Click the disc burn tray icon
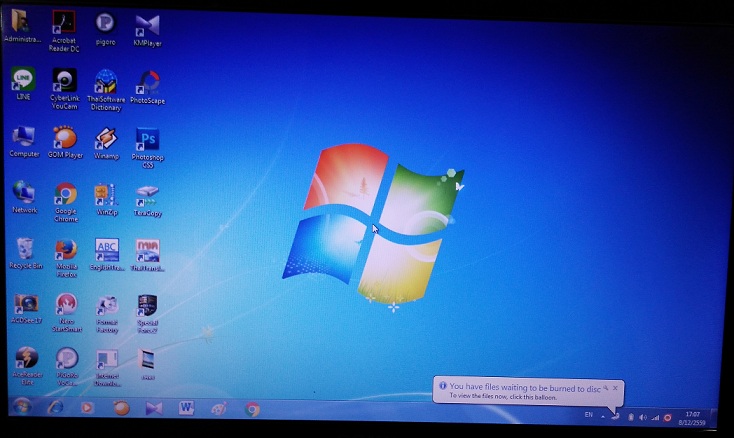This screenshot has width=734, height=438. 616,416
